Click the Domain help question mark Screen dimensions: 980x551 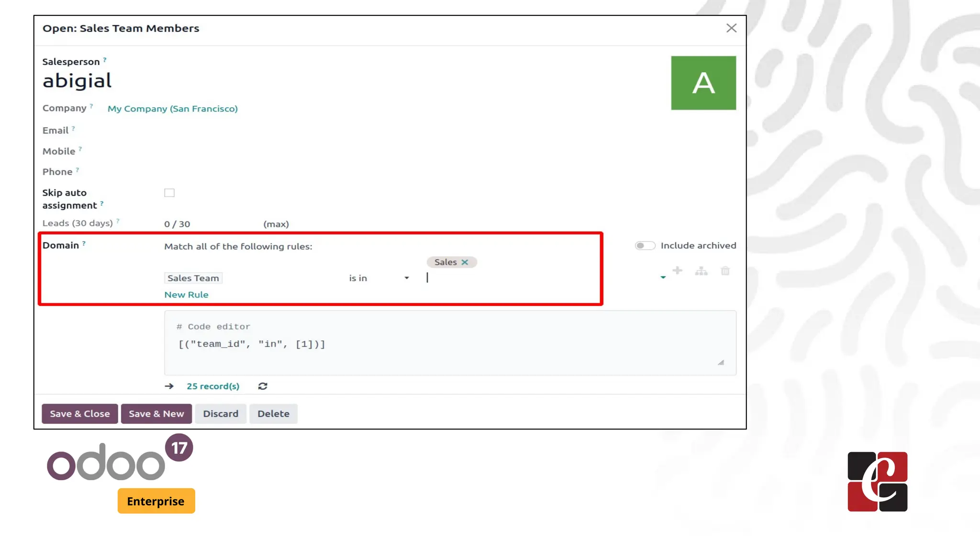[x=84, y=243]
